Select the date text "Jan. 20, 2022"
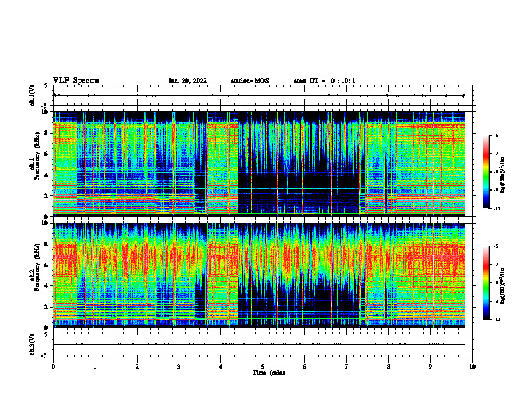This screenshot has height=411, width=532. (x=187, y=81)
